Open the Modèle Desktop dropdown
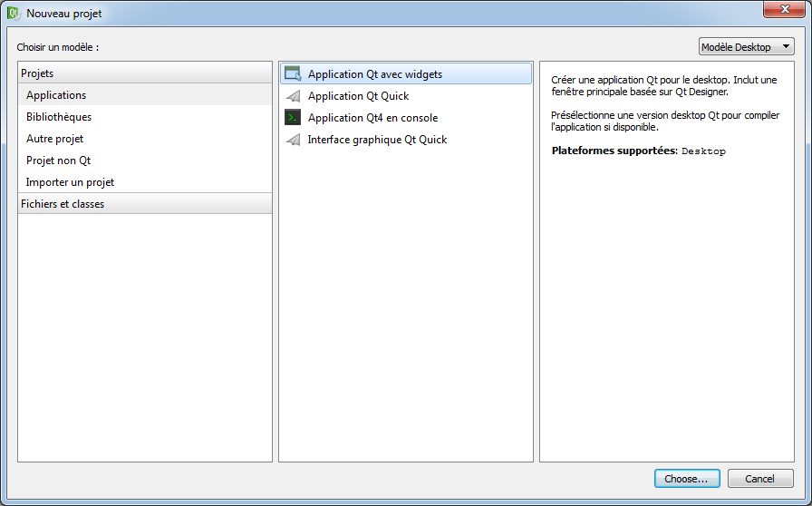Viewport: 812px width, 506px height. point(746,46)
